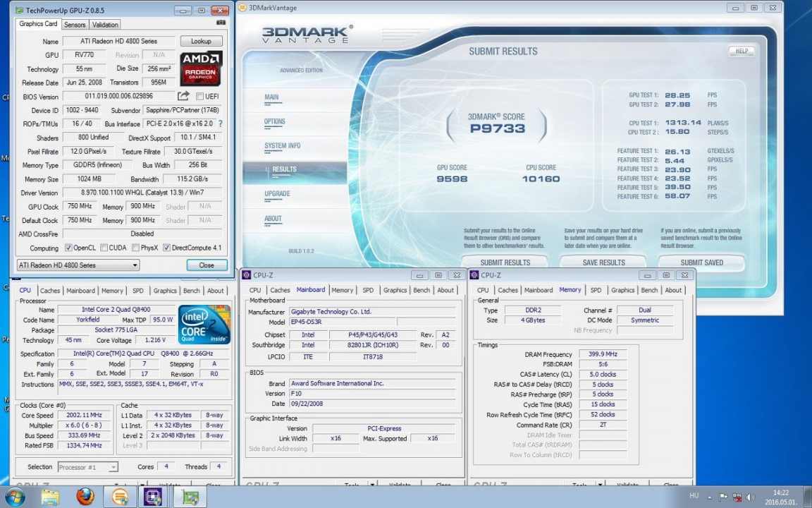
Task: Click the Bus Interface question mark icon
Action: (x=221, y=124)
